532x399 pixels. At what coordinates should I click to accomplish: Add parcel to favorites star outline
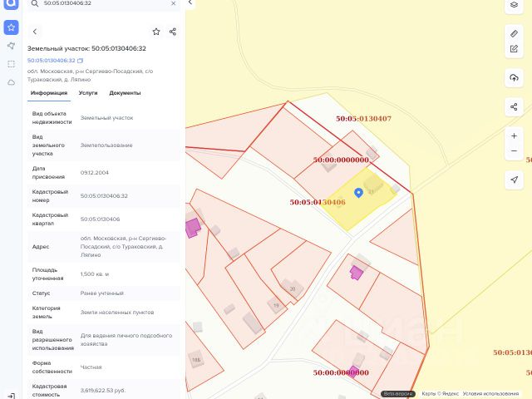click(156, 32)
